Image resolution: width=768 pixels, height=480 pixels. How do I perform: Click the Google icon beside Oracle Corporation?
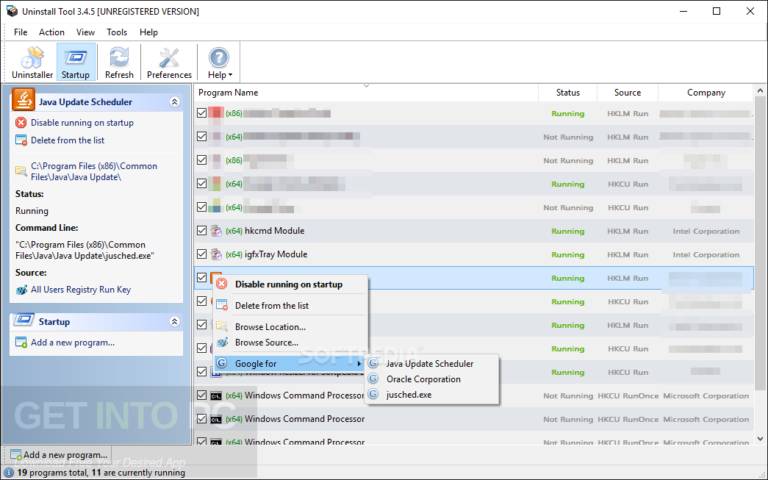click(x=374, y=379)
